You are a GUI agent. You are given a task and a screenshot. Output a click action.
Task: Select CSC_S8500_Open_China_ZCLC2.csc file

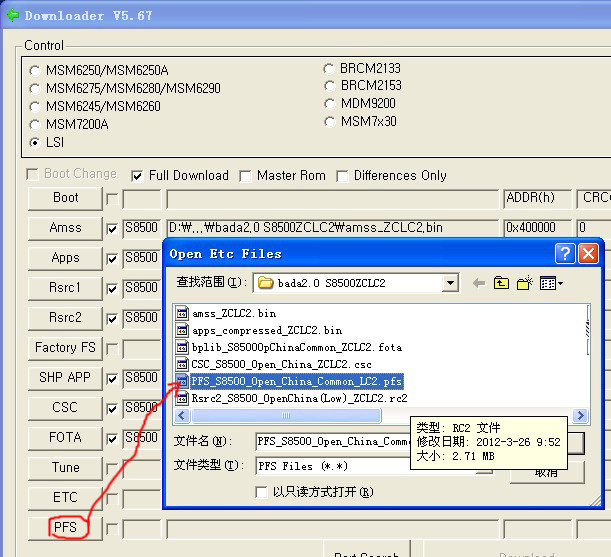[281, 364]
